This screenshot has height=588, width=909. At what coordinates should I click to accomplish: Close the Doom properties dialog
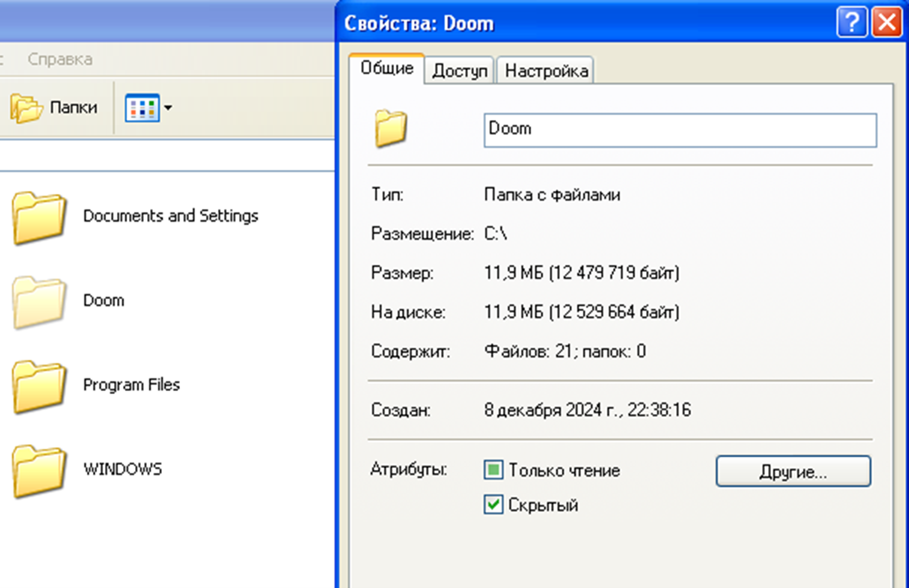(x=887, y=23)
